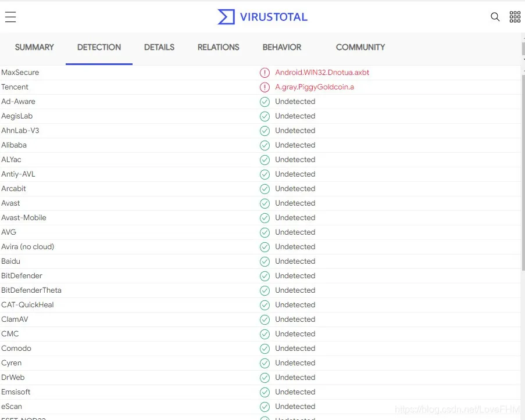Click Alibaba green check icon
The image size is (525, 420).
265,145
